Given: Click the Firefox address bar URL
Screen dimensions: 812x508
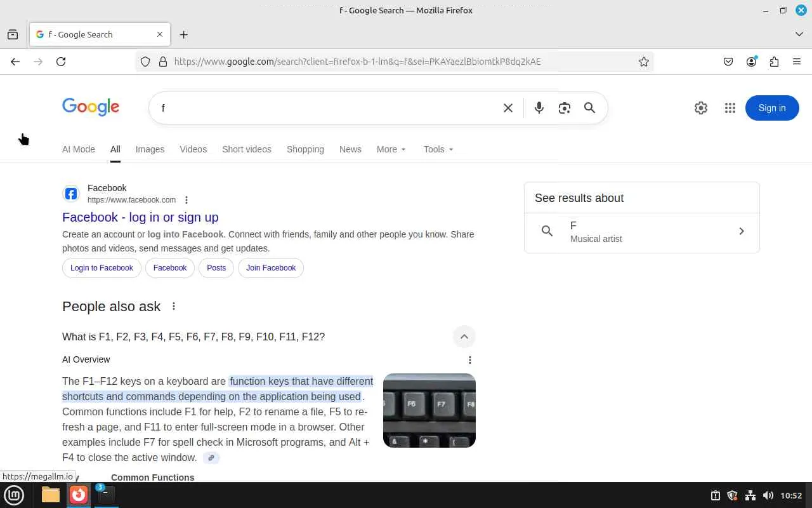Looking at the screenshot, I should [x=357, y=62].
